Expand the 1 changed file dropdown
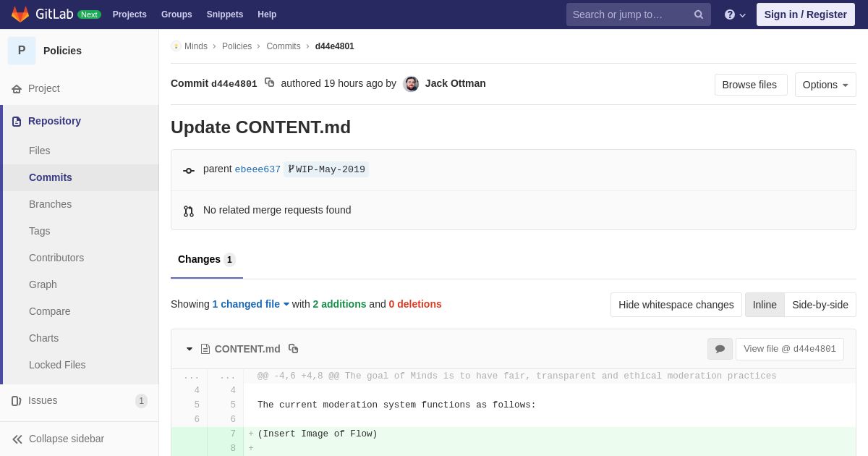This screenshot has height=456, width=868. (x=251, y=304)
